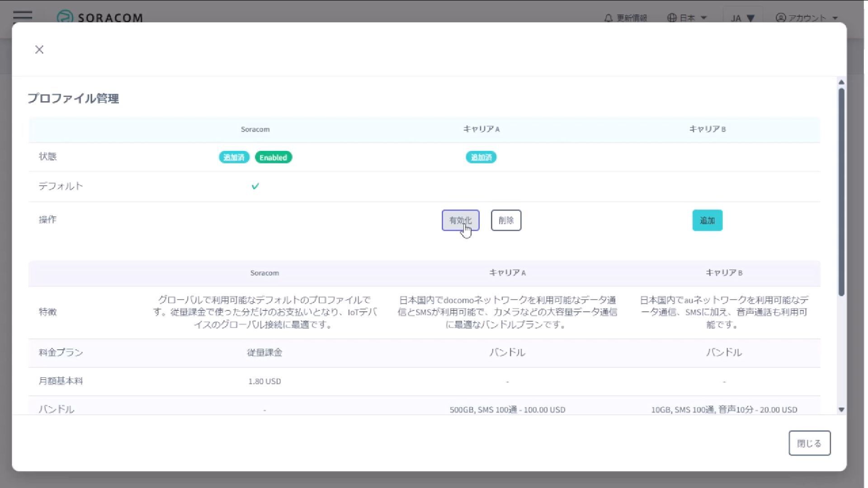
Task: Open the 日本 coverage dropdown
Action: [x=687, y=18]
